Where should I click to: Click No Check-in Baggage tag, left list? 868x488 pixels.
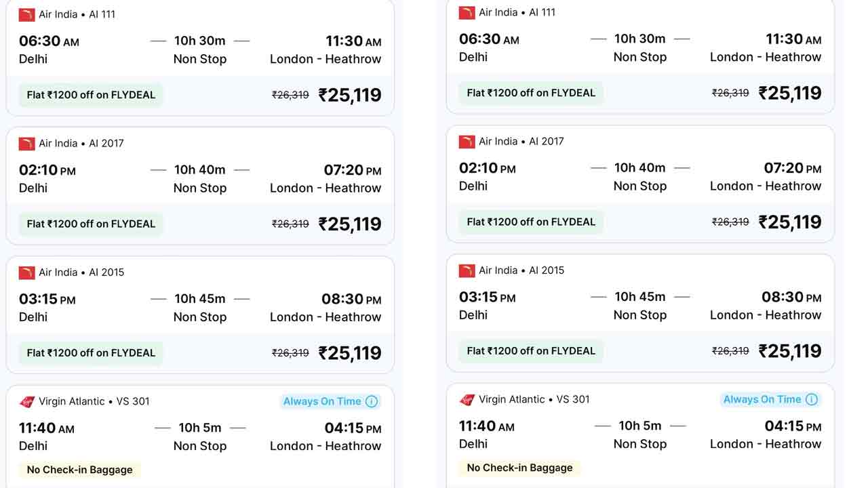(x=79, y=470)
